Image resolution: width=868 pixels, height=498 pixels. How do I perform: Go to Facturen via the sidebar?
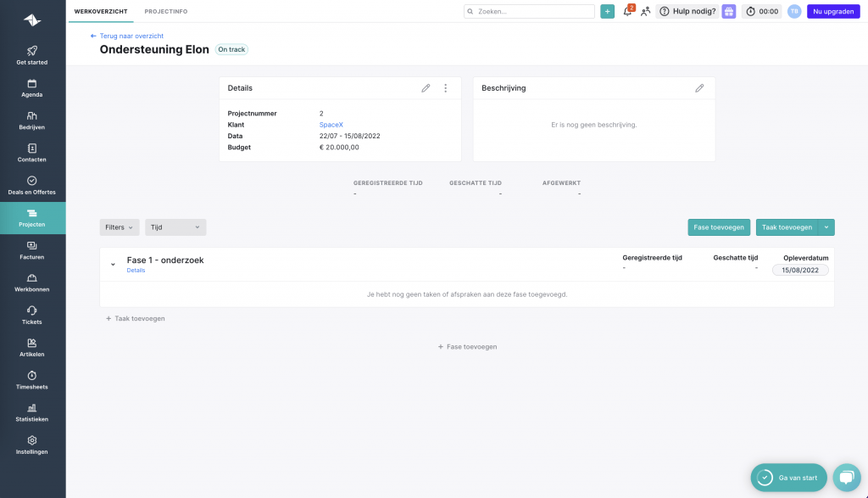click(31, 249)
